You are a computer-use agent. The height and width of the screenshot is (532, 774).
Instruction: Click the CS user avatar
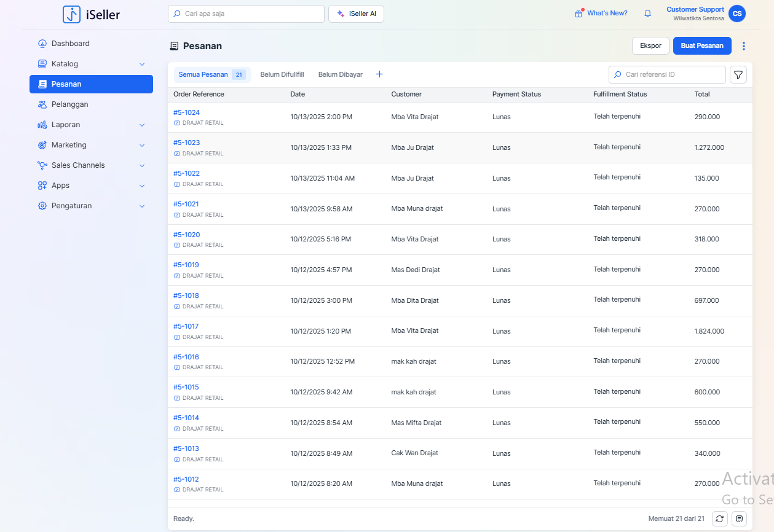click(x=736, y=14)
